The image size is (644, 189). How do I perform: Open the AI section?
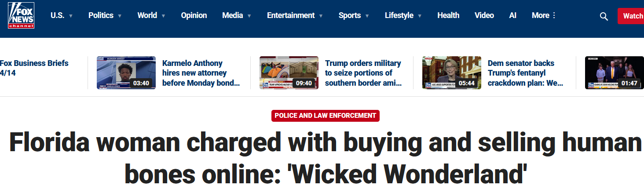click(x=512, y=15)
